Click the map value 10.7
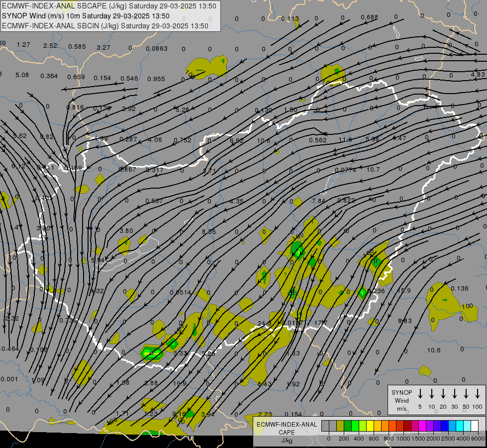 [x=373, y=169]
